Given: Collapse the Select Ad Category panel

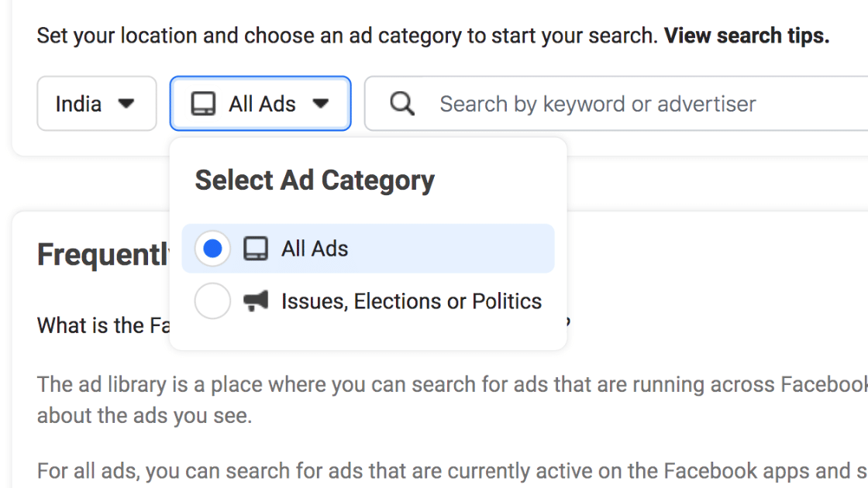Looking at the screenshot, I should pyautogui.click(x=260, y=103).
